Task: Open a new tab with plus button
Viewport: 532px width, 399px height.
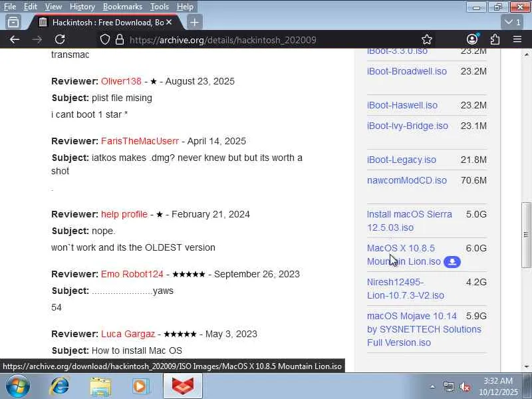Action: pos(194,23)
